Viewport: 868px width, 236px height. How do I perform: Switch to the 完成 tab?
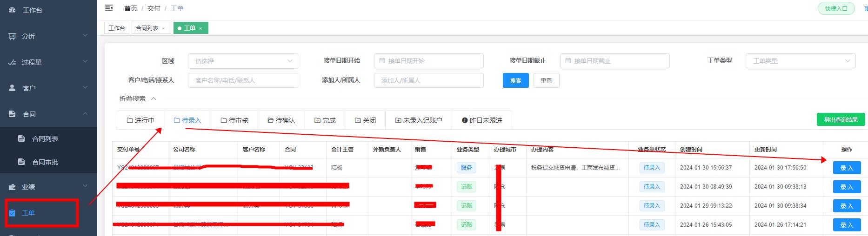point(325,120)
